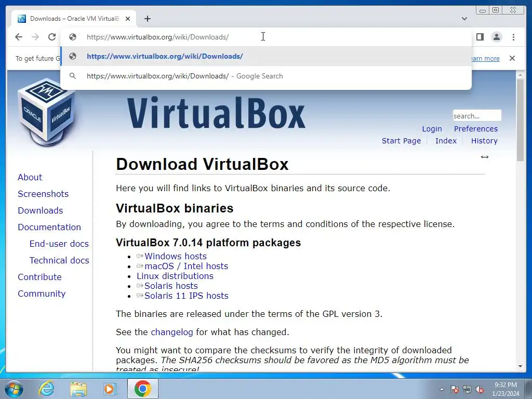This screenshot has width=532, height=399.
Task: Dismiss the infobar with its X button
Action: 512,58
